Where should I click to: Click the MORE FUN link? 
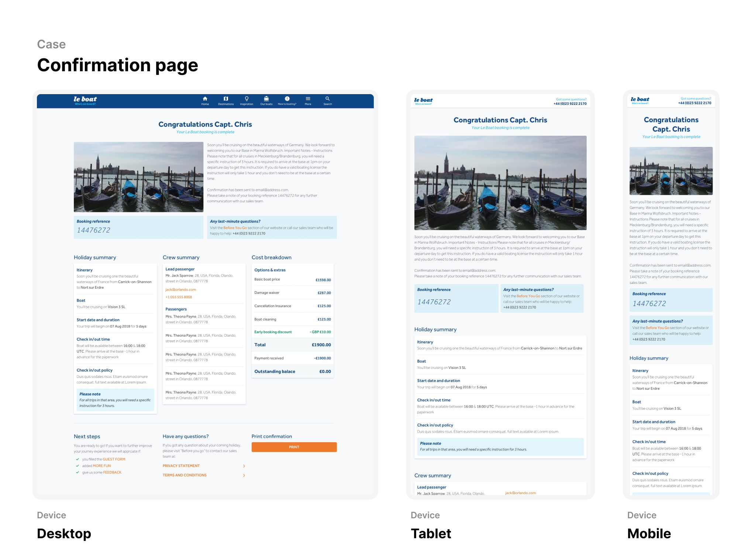pyautogui.click(x=102, y=466)
